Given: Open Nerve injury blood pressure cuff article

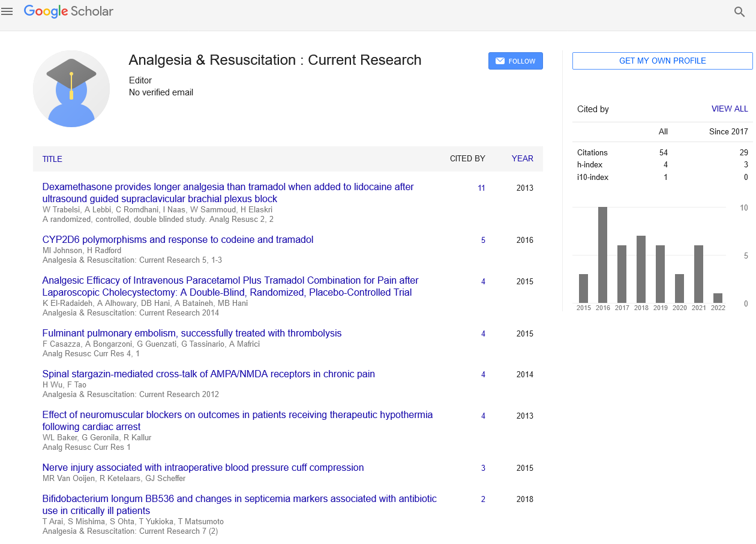Looking at the screenshot, I should [203, 467].
